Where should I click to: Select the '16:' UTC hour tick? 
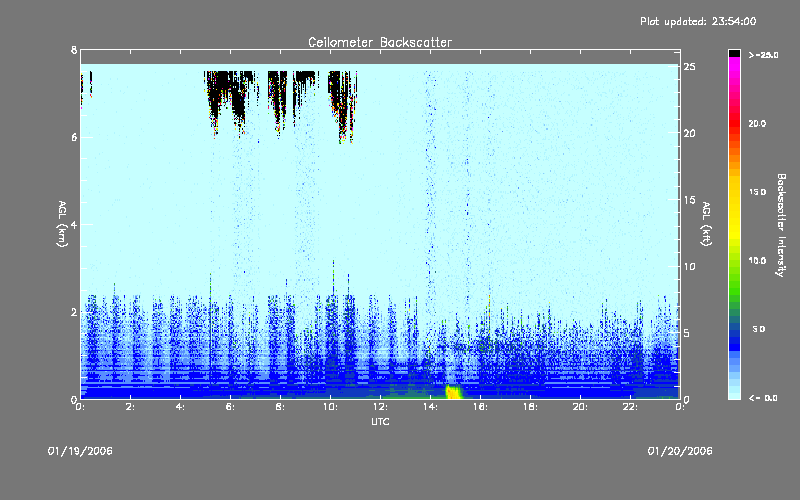point(481,407)
